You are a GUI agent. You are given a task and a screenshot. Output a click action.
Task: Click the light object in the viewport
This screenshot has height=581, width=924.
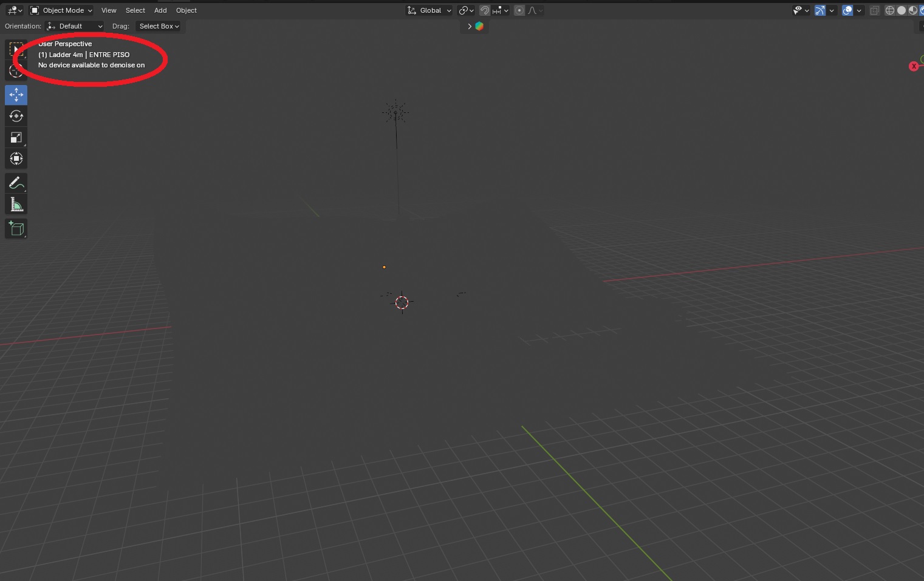tap(395, 112)
